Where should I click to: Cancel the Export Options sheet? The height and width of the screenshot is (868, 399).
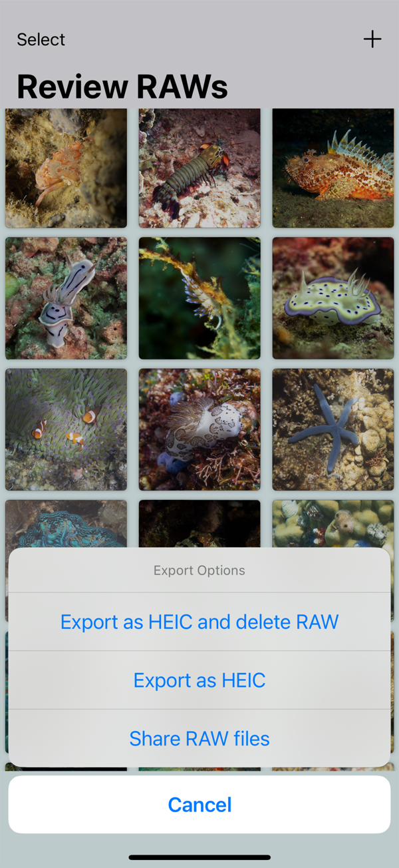[199, 805]
